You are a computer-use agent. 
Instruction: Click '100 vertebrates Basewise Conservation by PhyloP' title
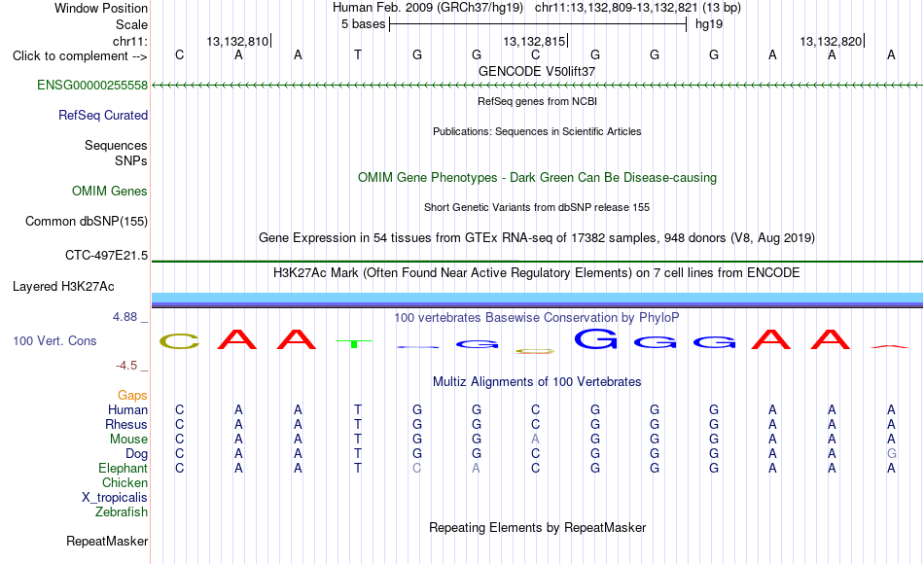(x=537, y=318)
